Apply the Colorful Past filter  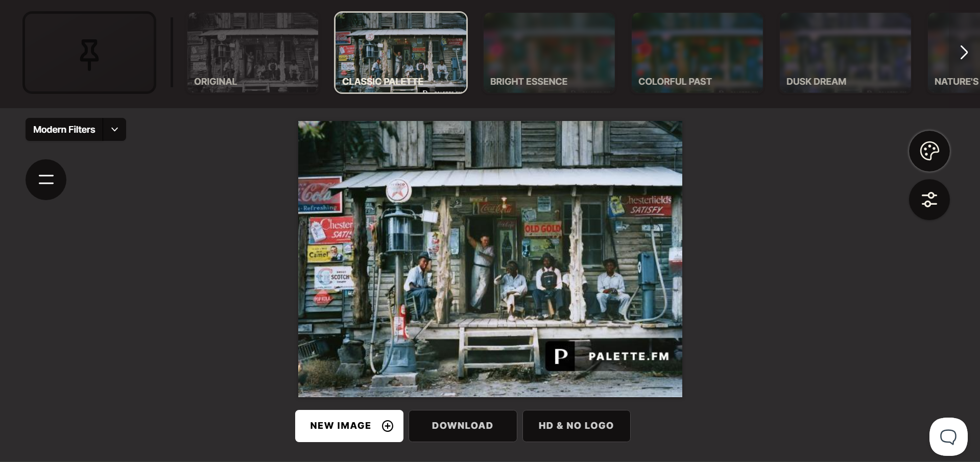(x=697, y=53)
